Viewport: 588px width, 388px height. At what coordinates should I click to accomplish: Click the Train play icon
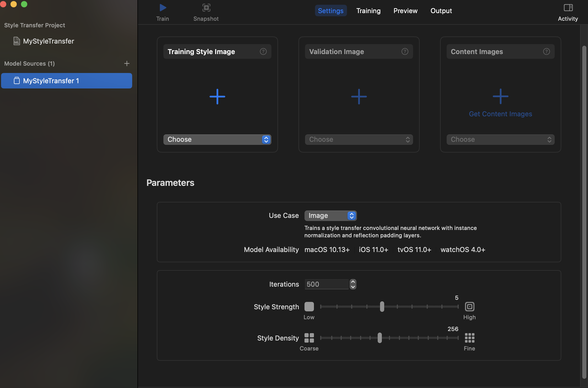(x=163, y=8)
